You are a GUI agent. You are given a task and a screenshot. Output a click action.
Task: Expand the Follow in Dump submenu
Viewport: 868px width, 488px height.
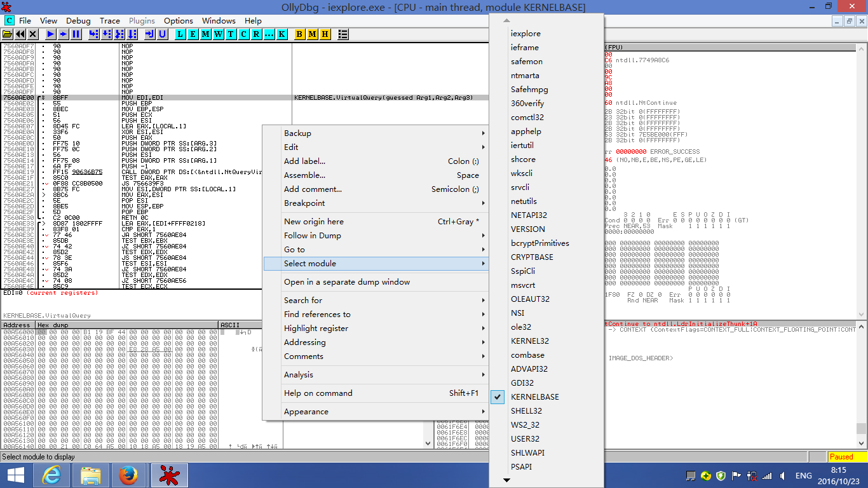click(376, 236)
